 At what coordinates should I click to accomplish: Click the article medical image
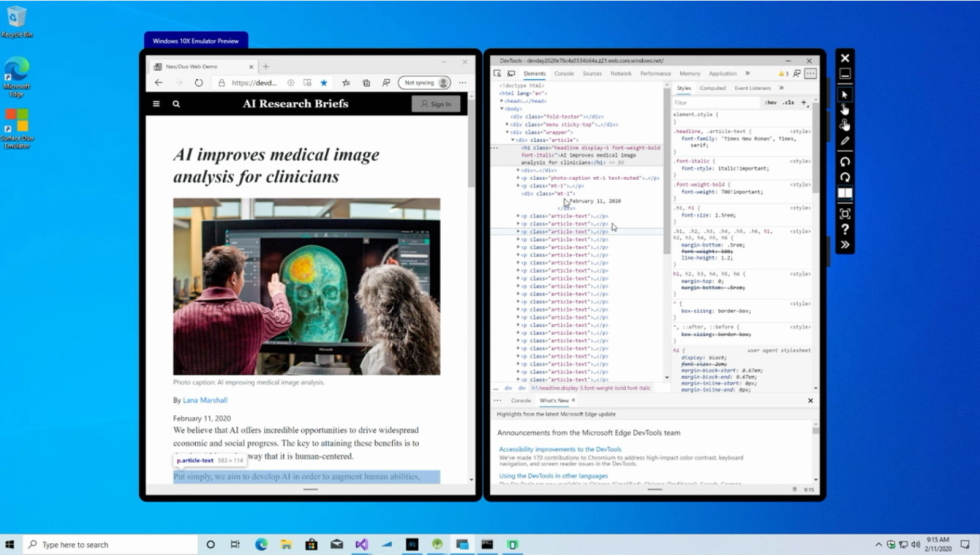(307, 286)
